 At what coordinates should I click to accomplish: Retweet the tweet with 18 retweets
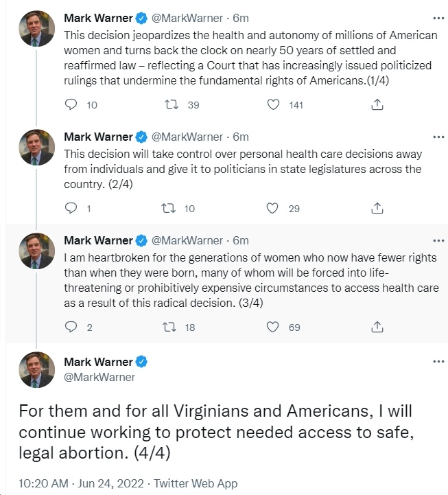(169, 327)
